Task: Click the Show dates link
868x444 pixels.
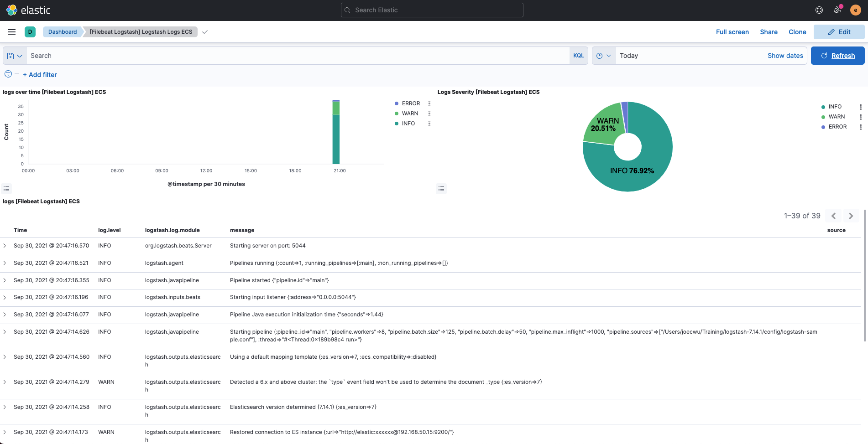Action: coord(785,56)
